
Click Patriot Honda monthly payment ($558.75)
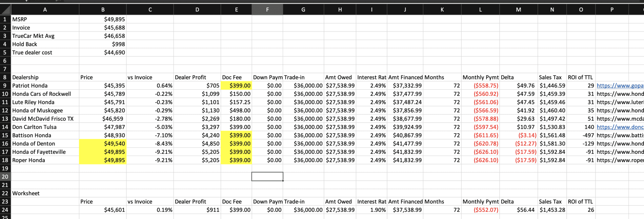[480, 86]
